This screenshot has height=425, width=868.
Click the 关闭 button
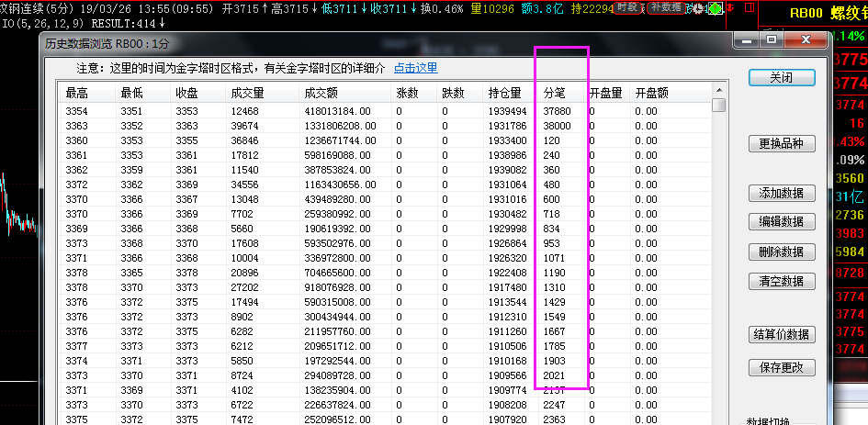(782, 78)
